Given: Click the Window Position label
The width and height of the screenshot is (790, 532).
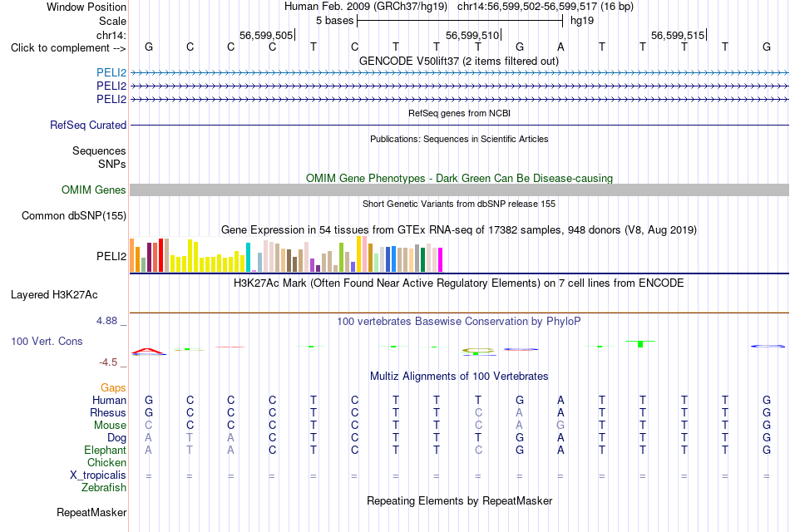Looking at the screenshot, I should tap(86, 7).
